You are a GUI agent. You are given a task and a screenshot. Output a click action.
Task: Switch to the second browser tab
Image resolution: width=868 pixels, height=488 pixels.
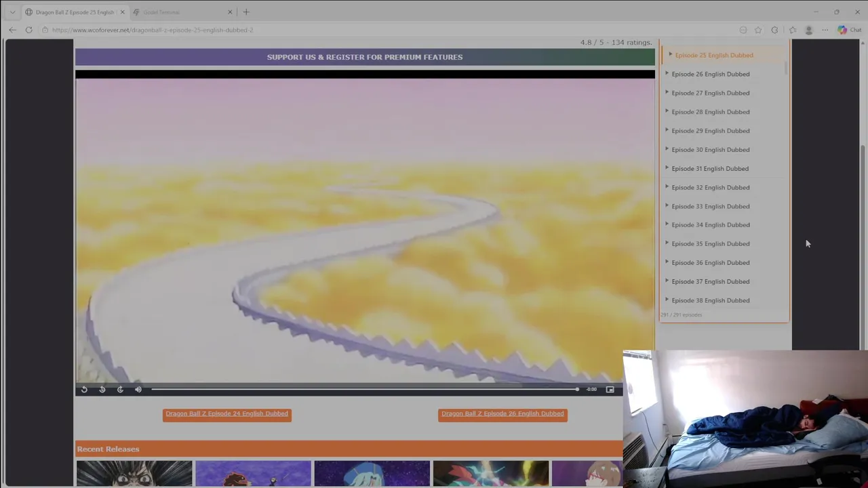click(182, 12)
